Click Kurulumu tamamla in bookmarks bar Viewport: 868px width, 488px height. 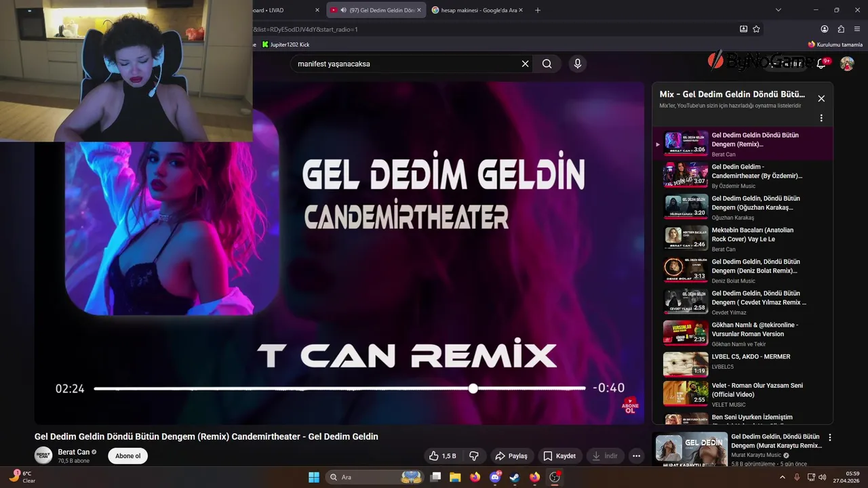[835, 44]
